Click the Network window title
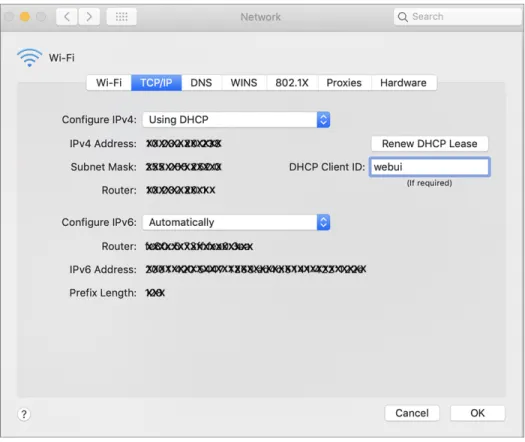 (261, 17)
